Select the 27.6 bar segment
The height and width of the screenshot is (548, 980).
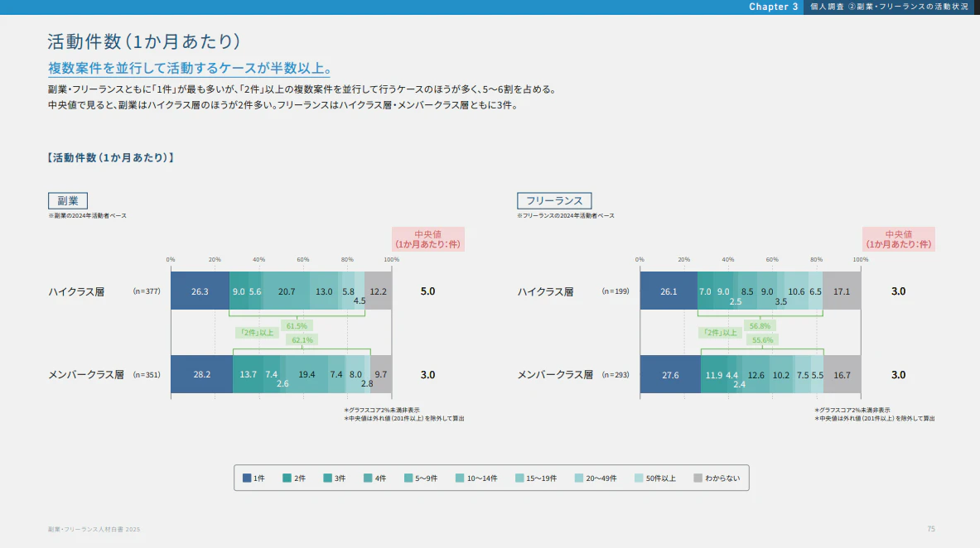pos(670,375)
